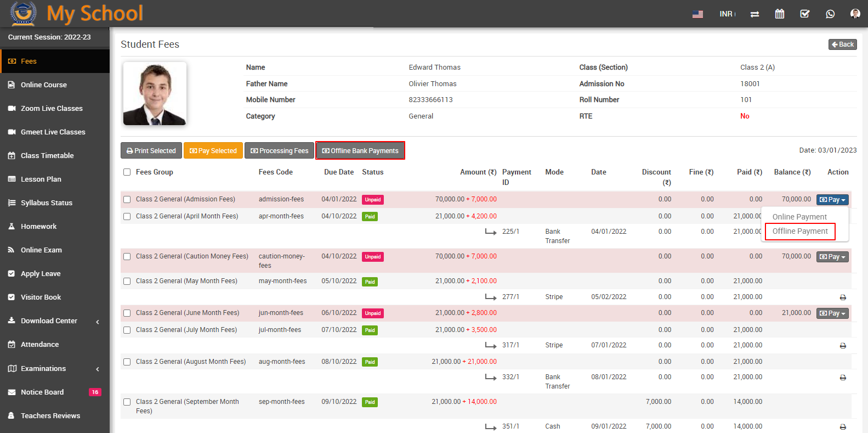Click the Offline Bank Payments button
The width and height of the screenshot is (868, 433).
[360, 151]
